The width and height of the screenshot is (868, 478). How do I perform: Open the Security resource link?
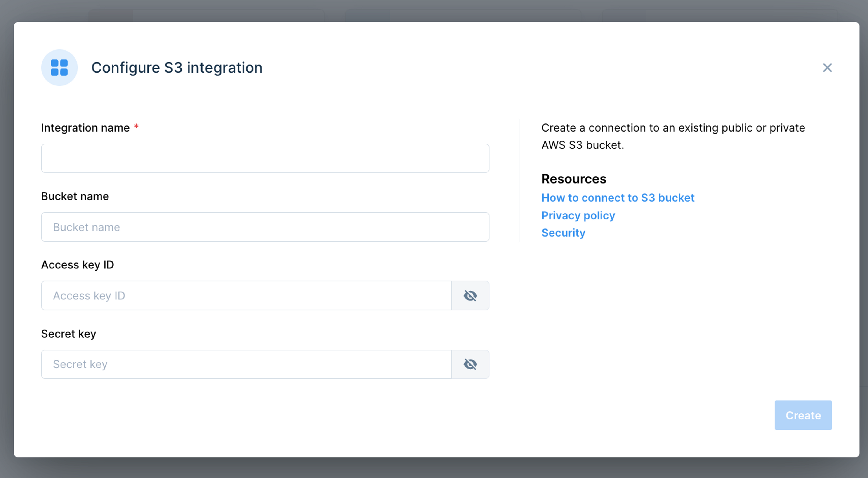(x=563, y=233)
